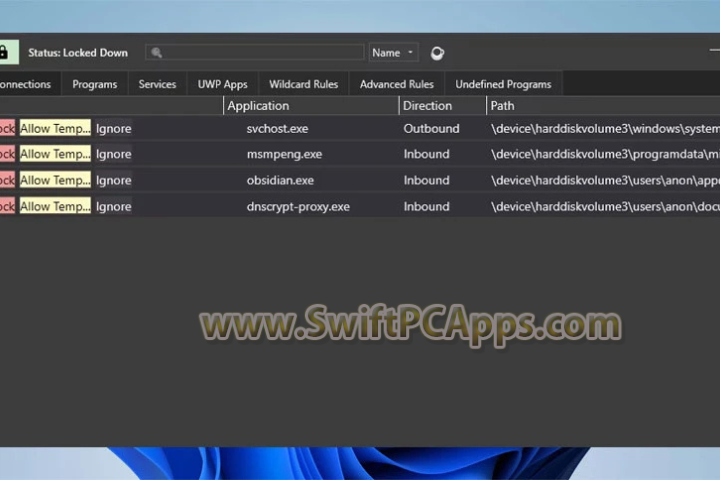The height and width of the screenshot is (480, 720).
Task: Sort by Path column header
Action: coord(603,106)
